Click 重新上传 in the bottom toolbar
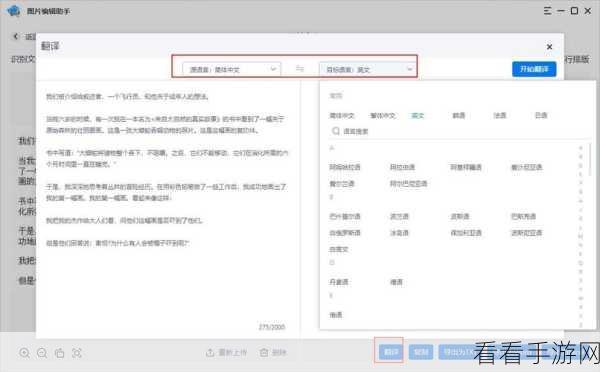Viewport: 600px width, 372px height. (x=227, y=352)
